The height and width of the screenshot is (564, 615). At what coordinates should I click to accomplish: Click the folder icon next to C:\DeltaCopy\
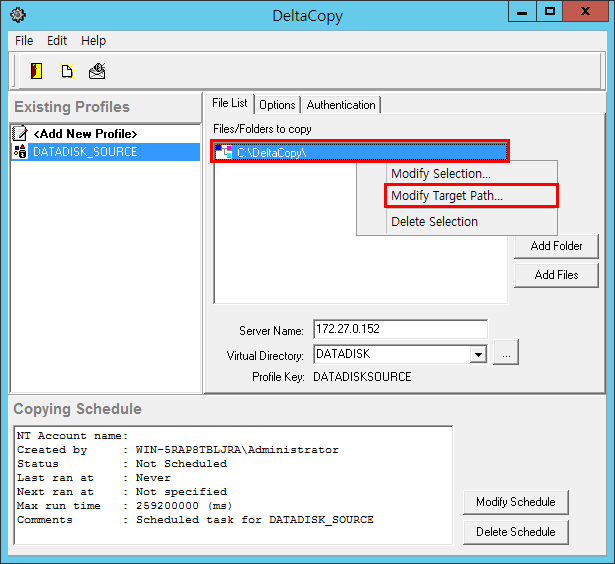(x=224, y=152)
